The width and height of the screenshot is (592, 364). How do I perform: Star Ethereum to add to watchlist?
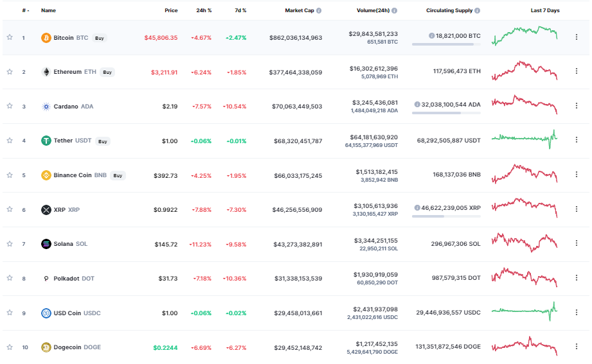(x=10, y=72)
